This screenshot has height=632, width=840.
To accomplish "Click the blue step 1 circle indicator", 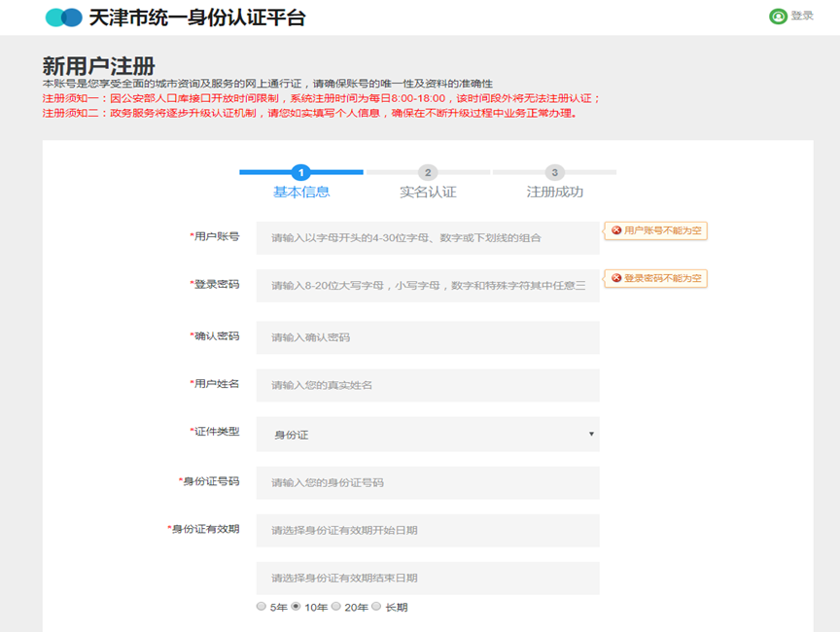I will click(x=300, y=171).
